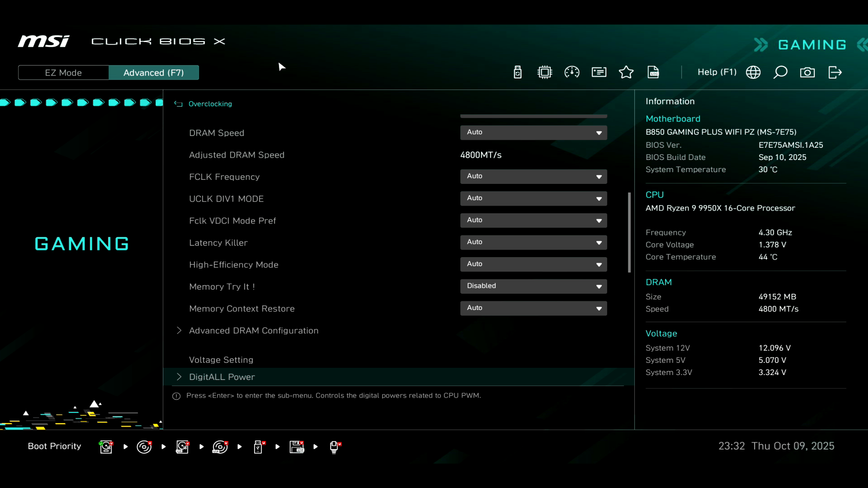Click the search magnifier icon
The height and width of the screenshot is (488, 868).
click(780, 72)
